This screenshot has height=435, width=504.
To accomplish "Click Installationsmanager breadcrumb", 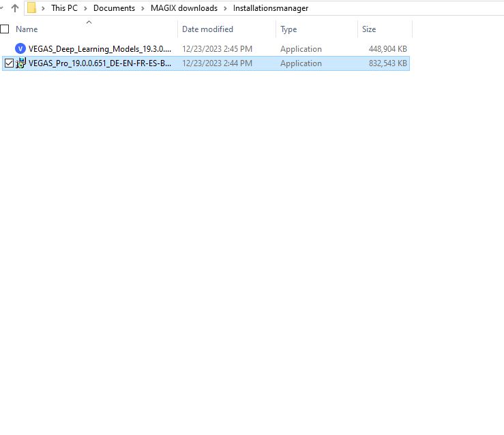I will (x=271, y=8).
